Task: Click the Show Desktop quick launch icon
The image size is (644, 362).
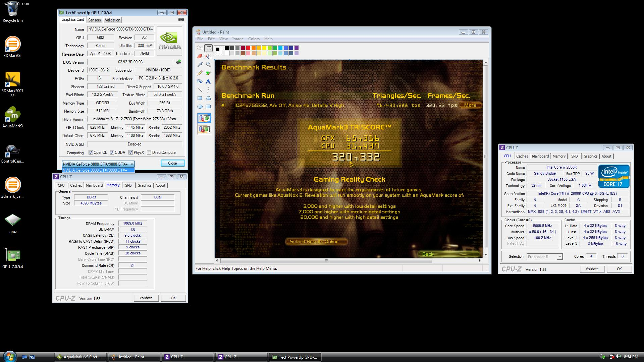Action: (24, 357)
